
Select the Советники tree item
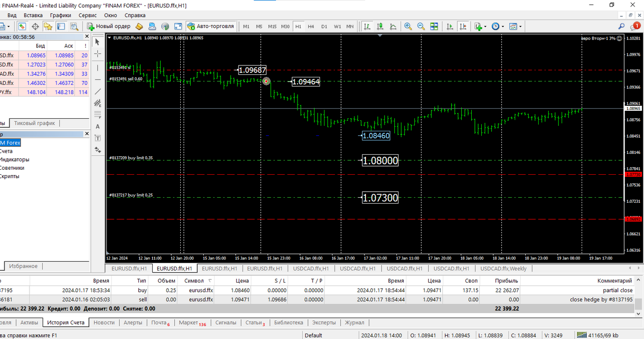tap(12, 168)
